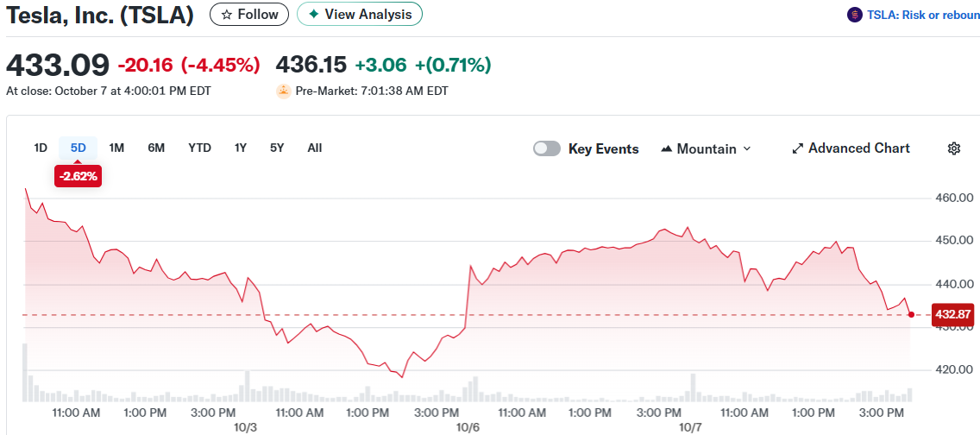This screenshot has height=435, width=980.
Task: Select the 1Y time range
Action: tap(241, 148)
